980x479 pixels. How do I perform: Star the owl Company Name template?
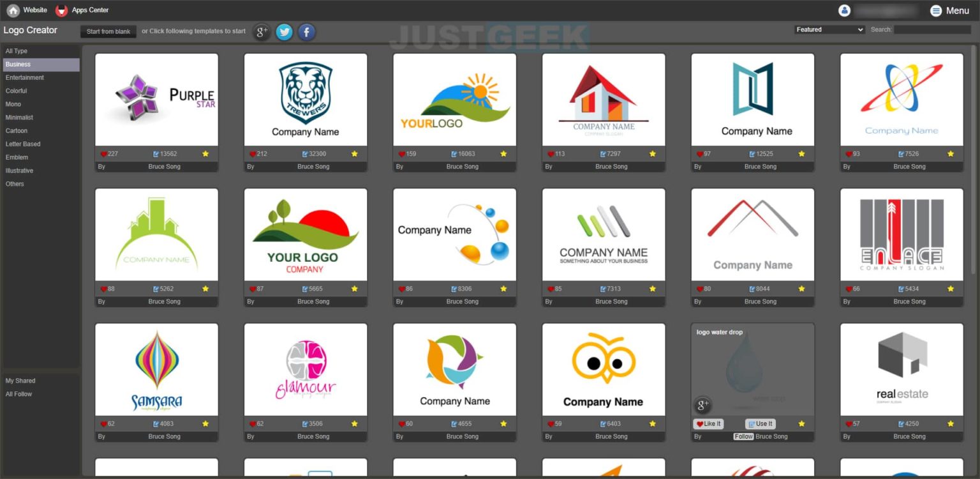pyautogui.click(x=653, y=423)
